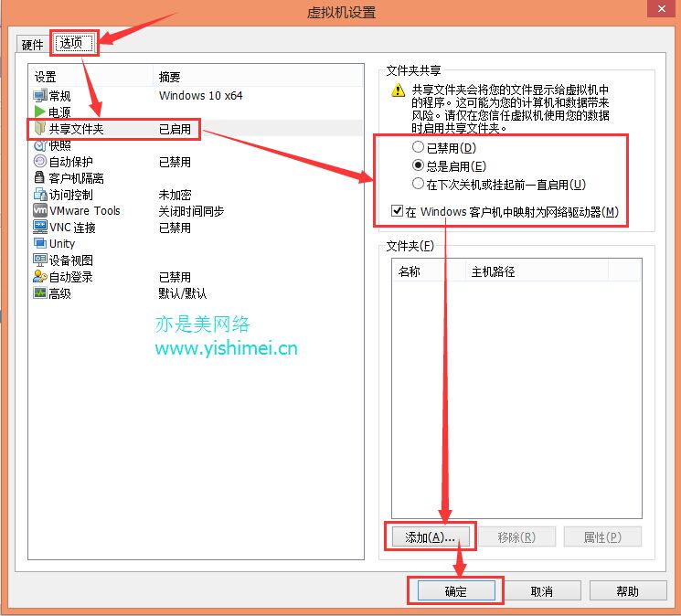This screenshot has width=681, height=616.
Task: Click the 主机路径 column header
Action: pyautogui.click(x=537, y=271)
